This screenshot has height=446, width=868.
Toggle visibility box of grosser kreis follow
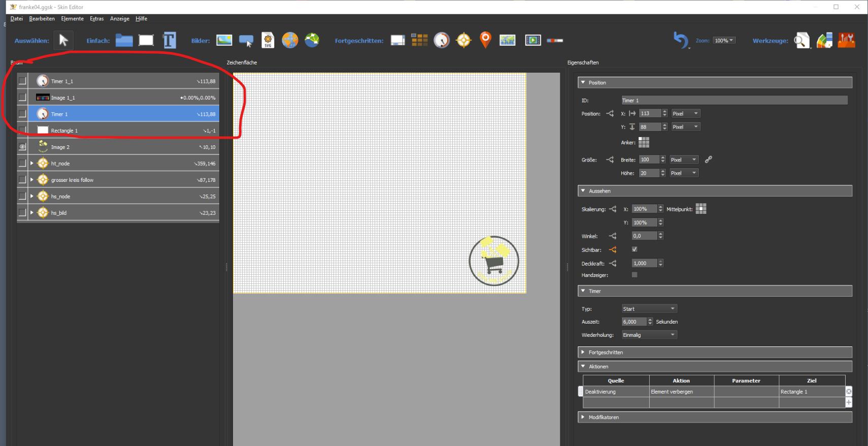click(22, 180)
